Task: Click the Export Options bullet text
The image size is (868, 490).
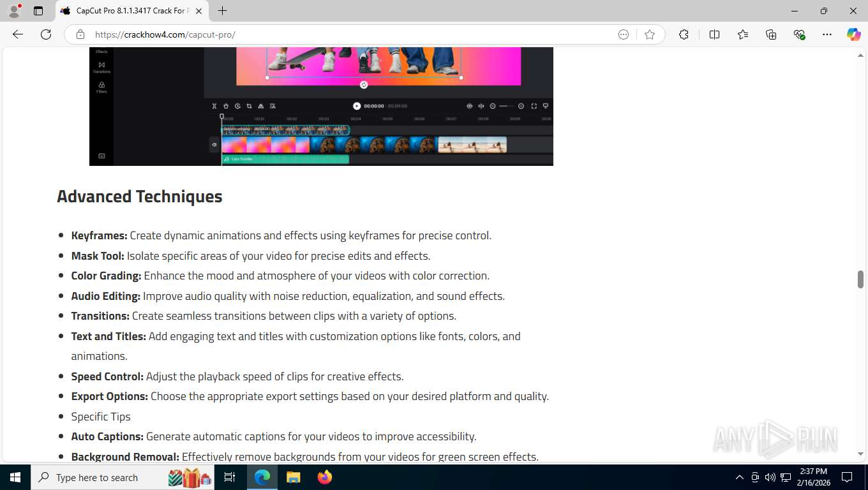Action: coord(310,396)
